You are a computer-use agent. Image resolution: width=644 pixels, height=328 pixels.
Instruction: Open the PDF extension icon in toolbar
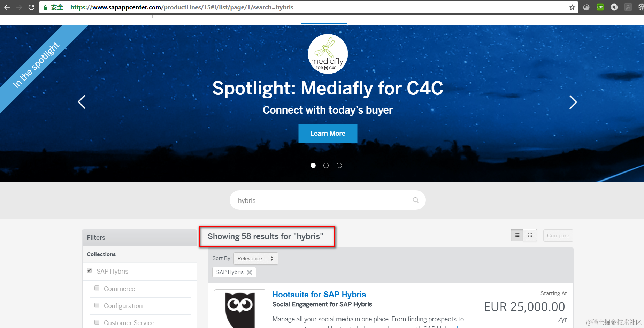pos(628,7)
